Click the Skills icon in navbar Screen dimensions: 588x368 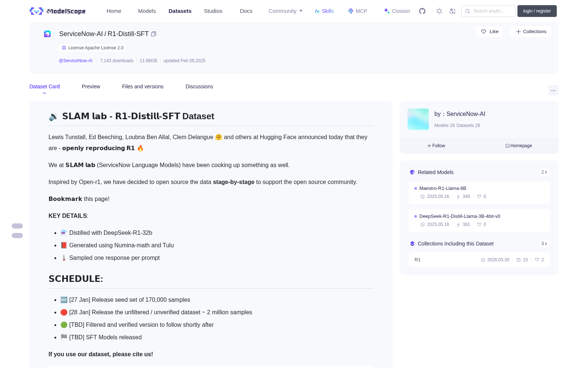coord(317,11)
